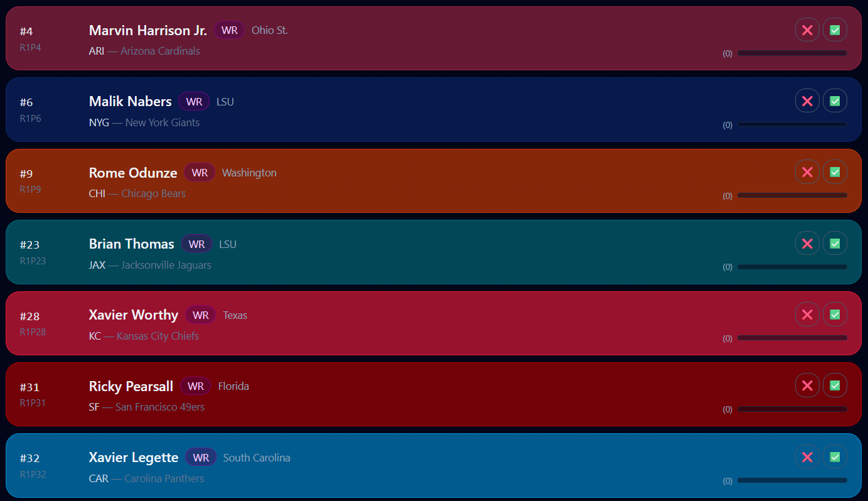The height and width of the screenshot is (501, 868).
Task: Click the WR badge beside Xavier Legette
Action: [x=201, y=458]
